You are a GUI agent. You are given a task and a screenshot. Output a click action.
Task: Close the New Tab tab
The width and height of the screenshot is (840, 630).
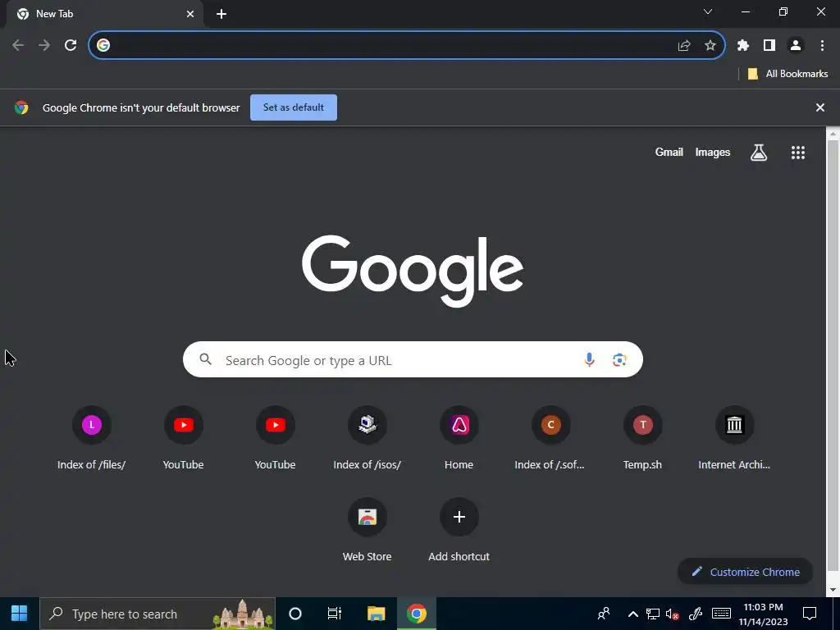click(x=190, y=15)
